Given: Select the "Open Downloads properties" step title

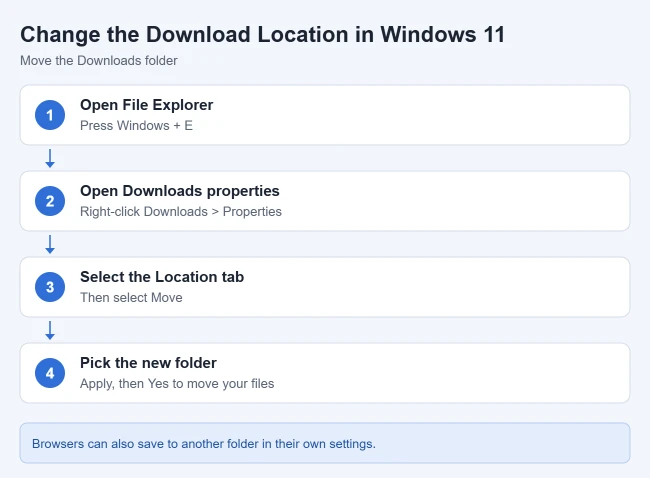Looking at the screenshot, I should coord(179,191).
